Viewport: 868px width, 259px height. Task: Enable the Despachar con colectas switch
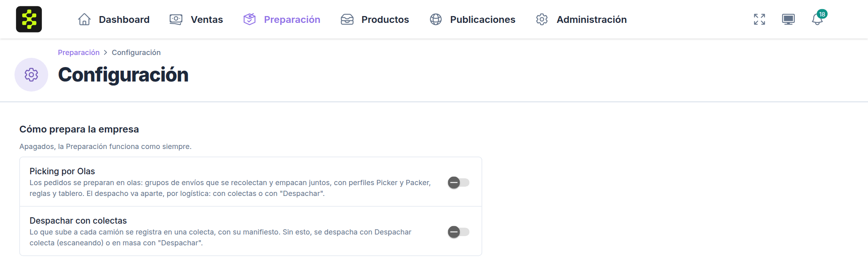tap(459, 232)
